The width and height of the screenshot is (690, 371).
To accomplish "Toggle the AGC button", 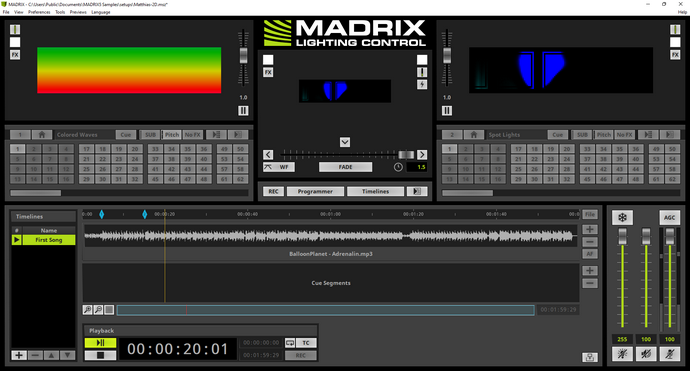I will pos(669,217).
